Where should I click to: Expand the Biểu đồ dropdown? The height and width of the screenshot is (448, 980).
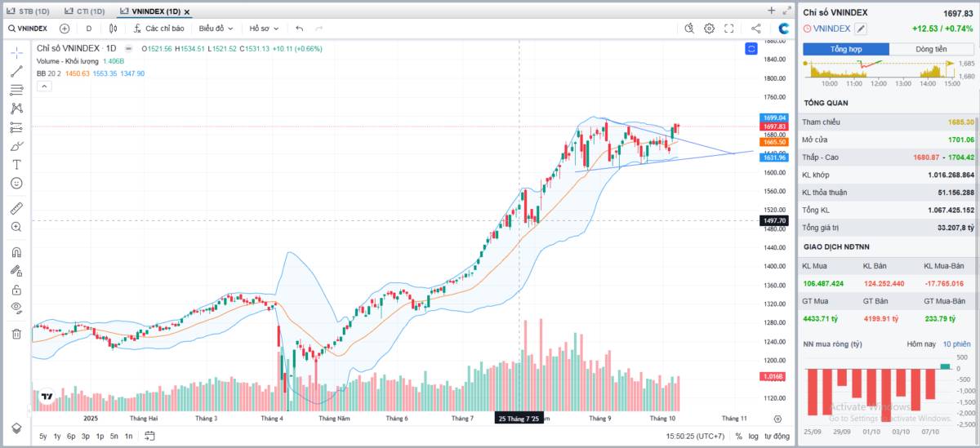pos(216,29)
